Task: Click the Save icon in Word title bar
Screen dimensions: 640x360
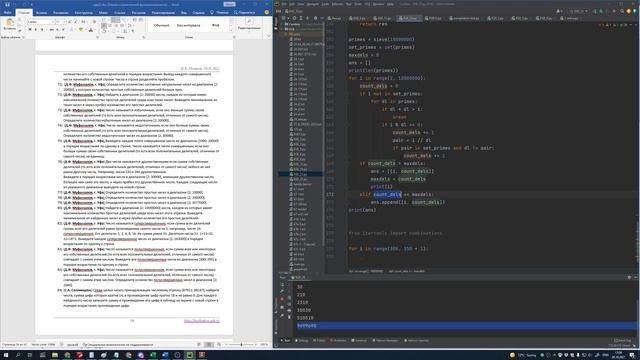Action: [x=7, y=4]
